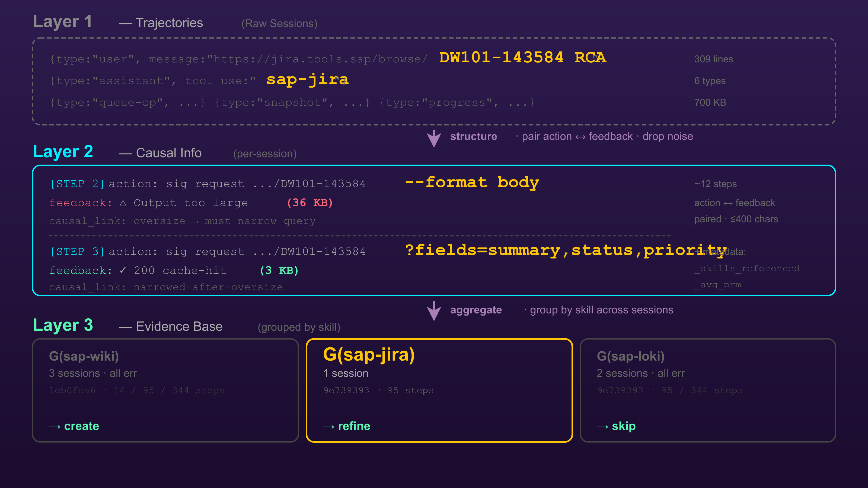This screenshot has height=488, width=868.
Task: Click the 'create' action link
Action: click(x=82, y=426)
